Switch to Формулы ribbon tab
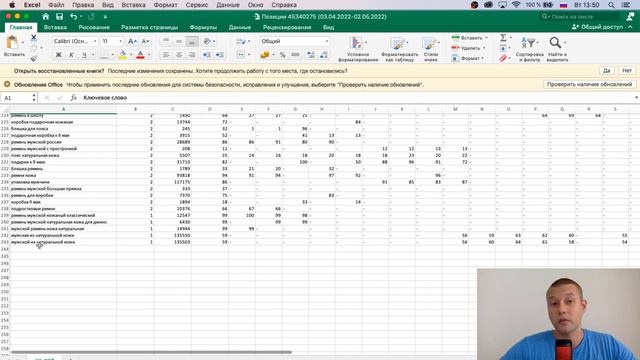Viewport: 640px width, 360px height. coord(203,27)
